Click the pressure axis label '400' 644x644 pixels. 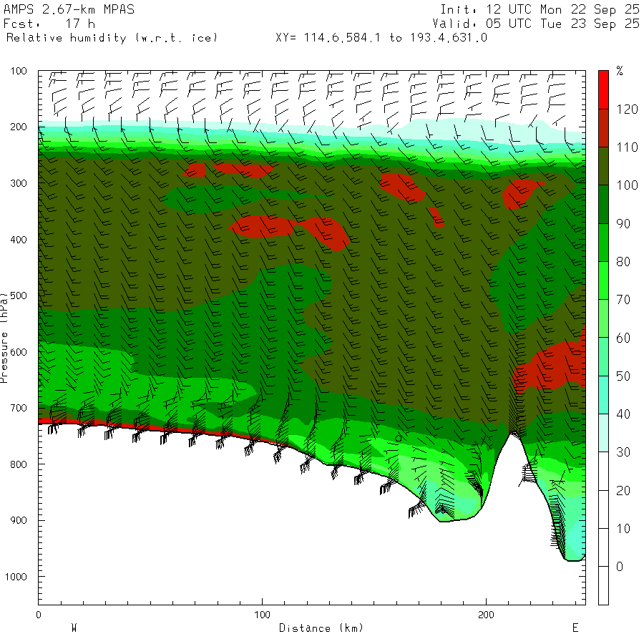click(19, 240)
